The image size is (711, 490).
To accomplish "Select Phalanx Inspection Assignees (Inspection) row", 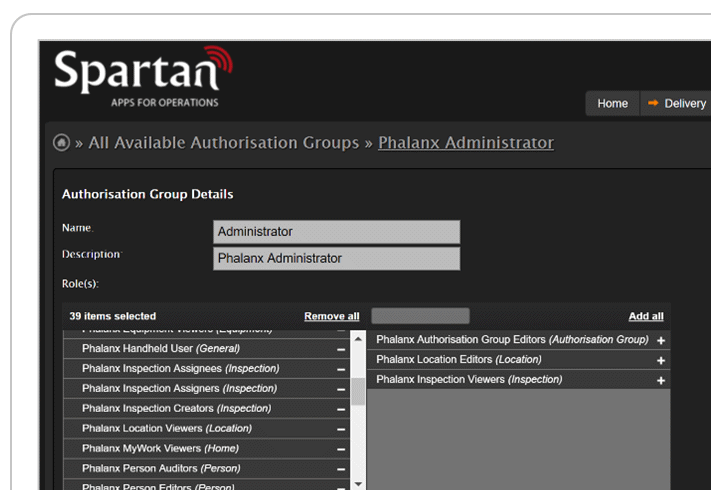I will pyautogui.click(x=206, y=369).
